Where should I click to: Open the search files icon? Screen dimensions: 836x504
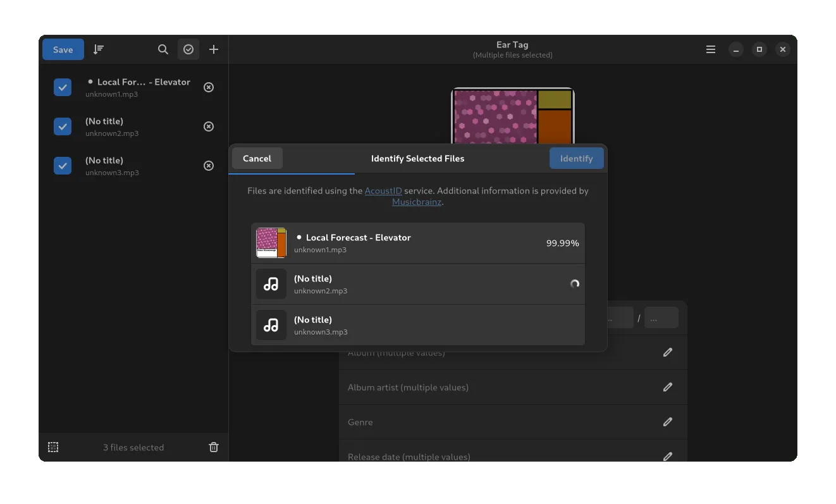(163, 49)
